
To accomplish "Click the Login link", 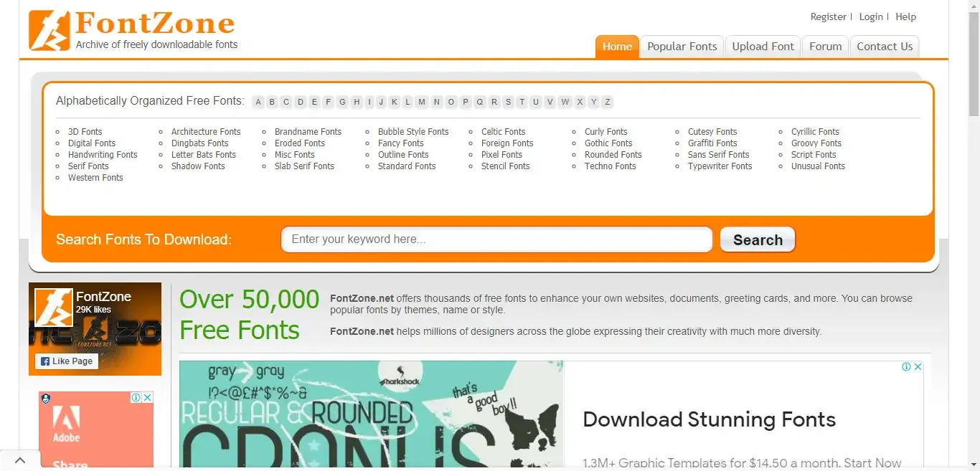I will 871,16.
